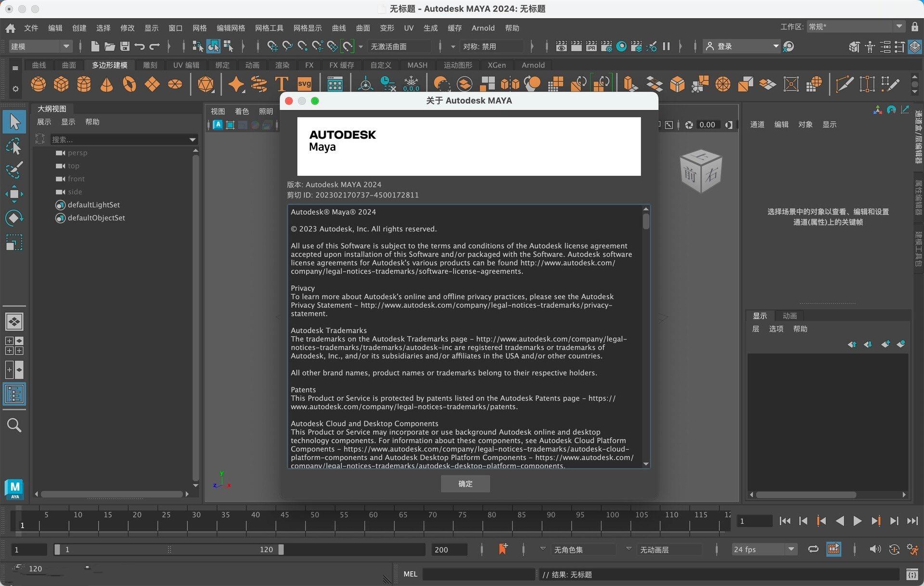This screenshot has width=924, height=586.
Task: Click the 展示 menu in Outliner
Action: coord(44,122)
